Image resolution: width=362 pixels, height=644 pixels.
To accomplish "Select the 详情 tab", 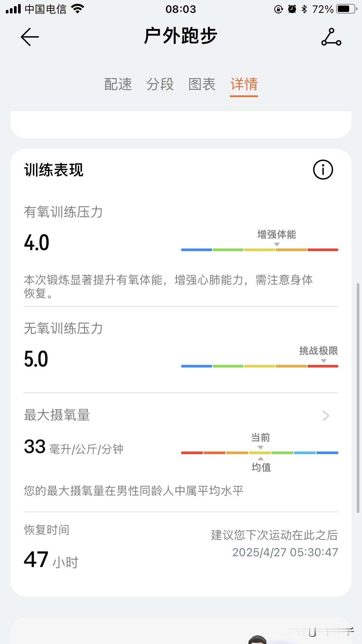I will point(244,84).
